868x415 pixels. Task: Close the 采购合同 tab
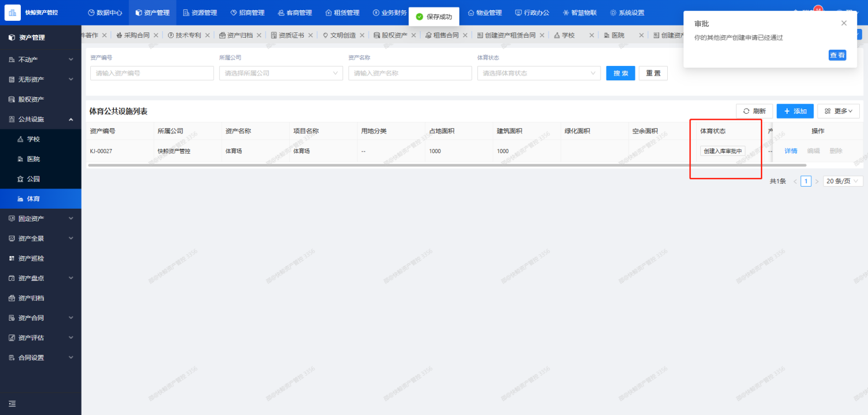[x=156, y=35]
